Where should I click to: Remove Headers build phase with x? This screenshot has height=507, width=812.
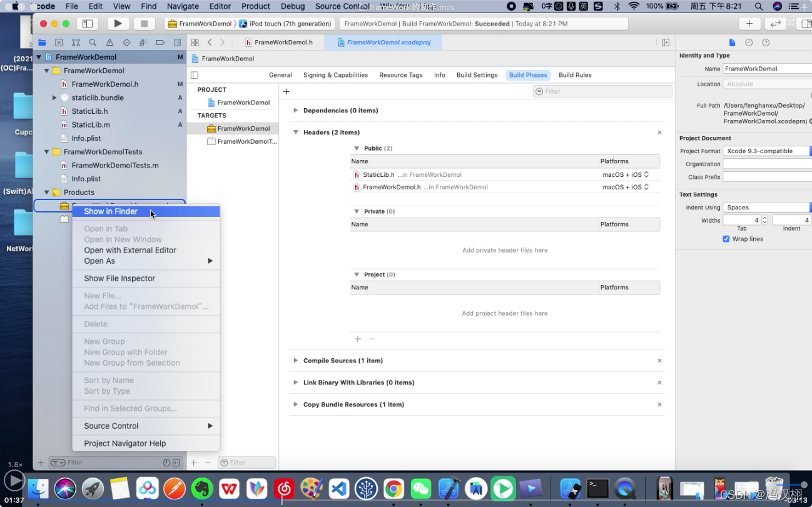(659, 133)
